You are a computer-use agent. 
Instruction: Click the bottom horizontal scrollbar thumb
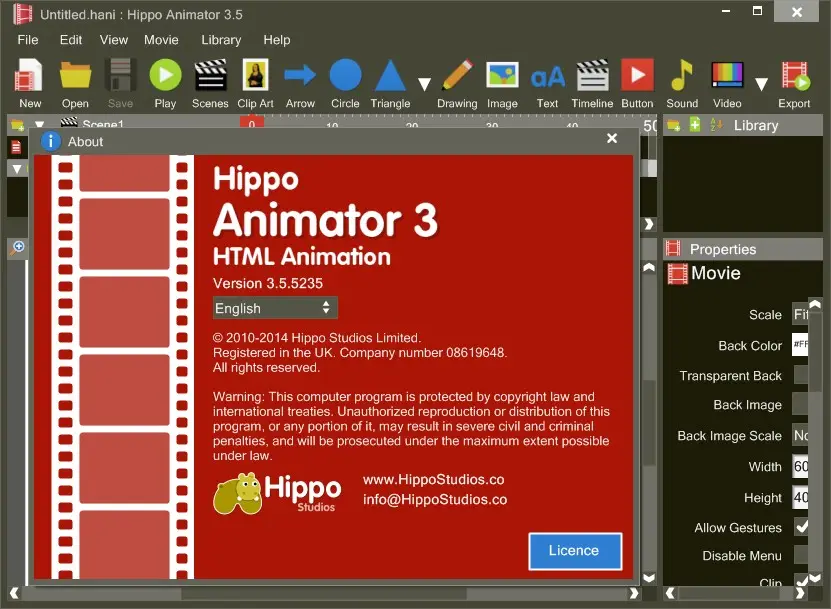coord(324,594)
